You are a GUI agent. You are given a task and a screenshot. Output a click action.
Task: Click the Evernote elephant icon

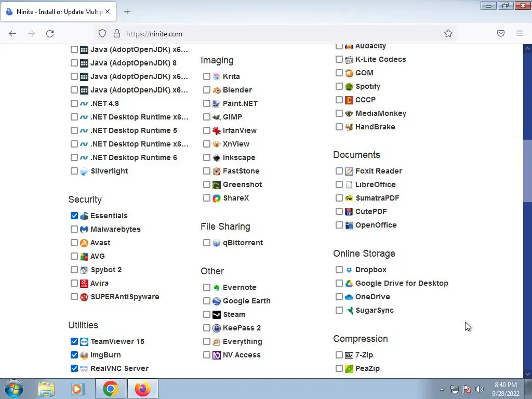(x=217, y=287)
